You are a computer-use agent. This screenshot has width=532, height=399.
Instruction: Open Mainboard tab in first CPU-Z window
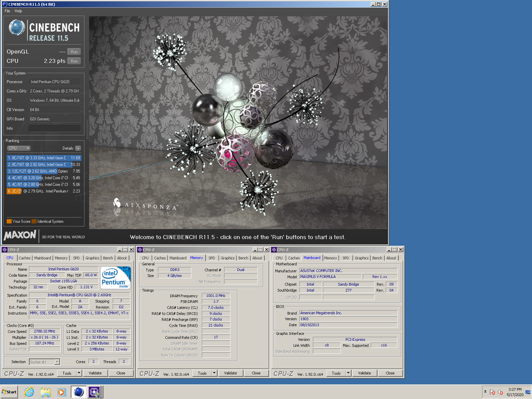click(43, 258)
